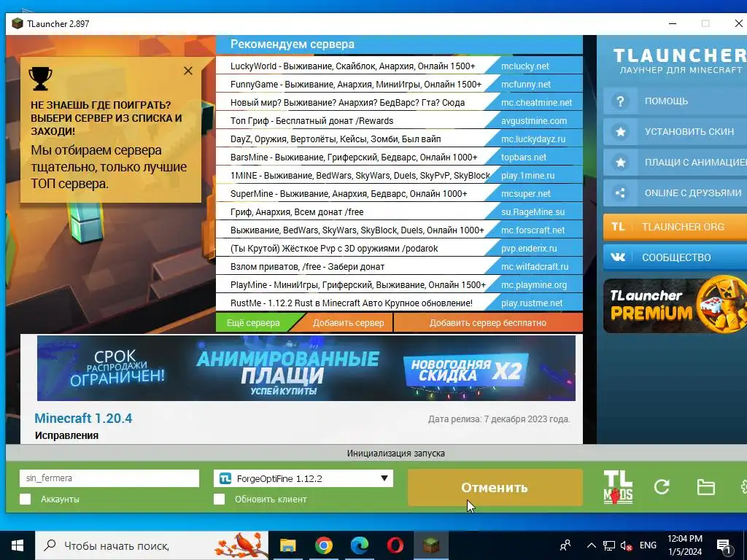The width and height of the screenshot is (747, 560).
Task: Open Помощь menu item
Action: coord(675,101)
